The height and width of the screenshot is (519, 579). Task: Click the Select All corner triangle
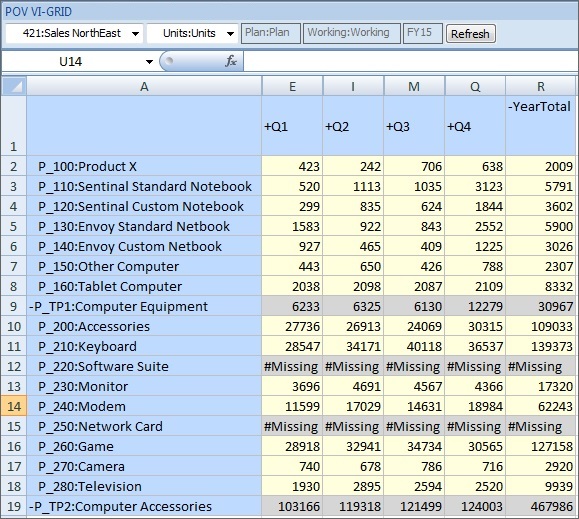pyautogui.click(x=14, y=86)
